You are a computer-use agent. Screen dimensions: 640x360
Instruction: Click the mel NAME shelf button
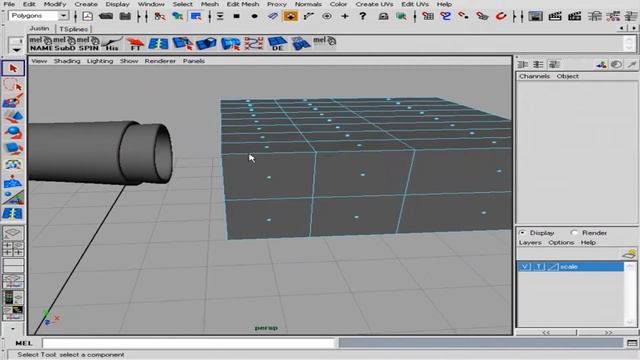point(40,44)
